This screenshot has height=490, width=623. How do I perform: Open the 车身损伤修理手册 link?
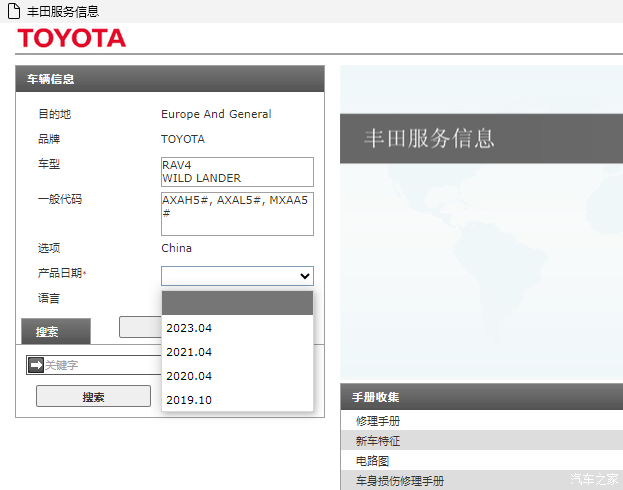(400, 481)
